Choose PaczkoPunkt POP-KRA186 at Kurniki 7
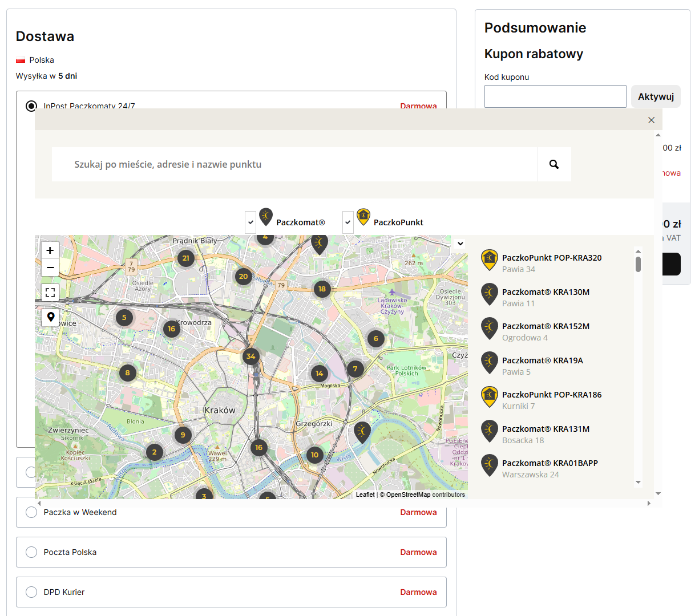699x616 pixels. [551, 400]
